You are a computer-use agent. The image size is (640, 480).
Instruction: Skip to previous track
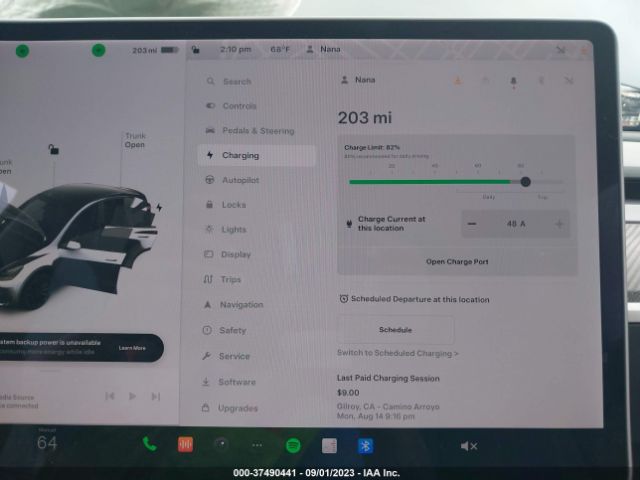110,396
